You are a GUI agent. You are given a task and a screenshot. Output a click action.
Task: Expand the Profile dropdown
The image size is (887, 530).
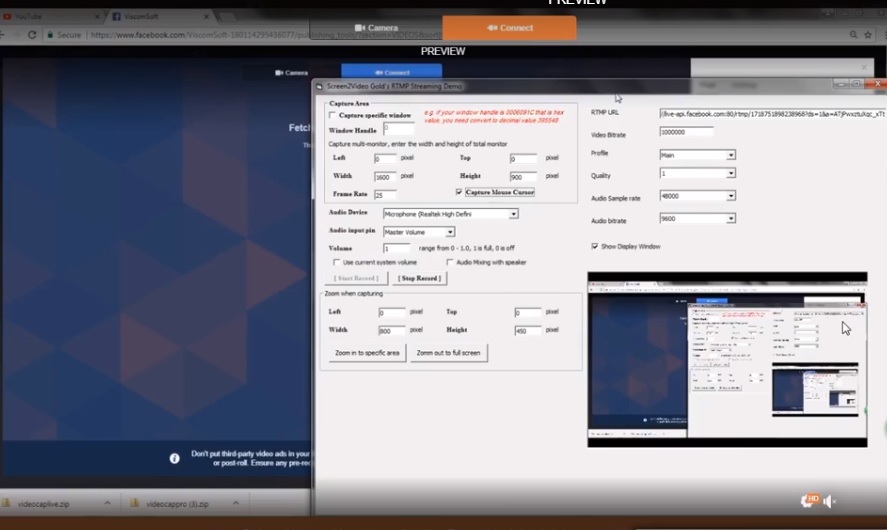click(x=731, y=155)
